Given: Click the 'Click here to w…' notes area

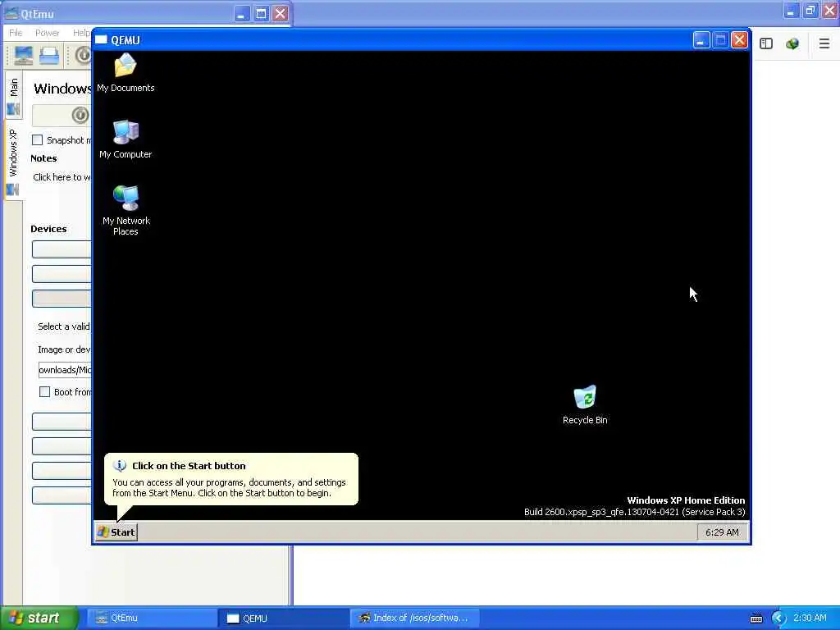Looking at the screenshot, I should coord(62,177).
